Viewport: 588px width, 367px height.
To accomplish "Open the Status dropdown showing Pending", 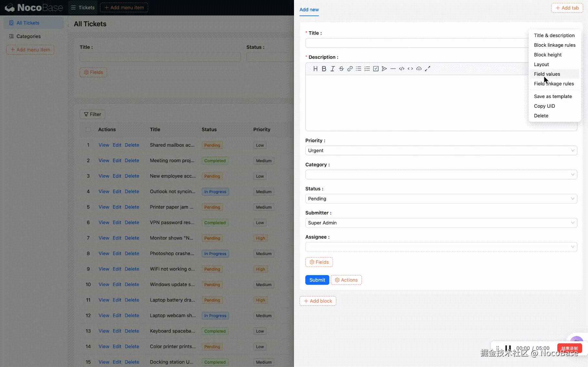I will click(441, 199).
